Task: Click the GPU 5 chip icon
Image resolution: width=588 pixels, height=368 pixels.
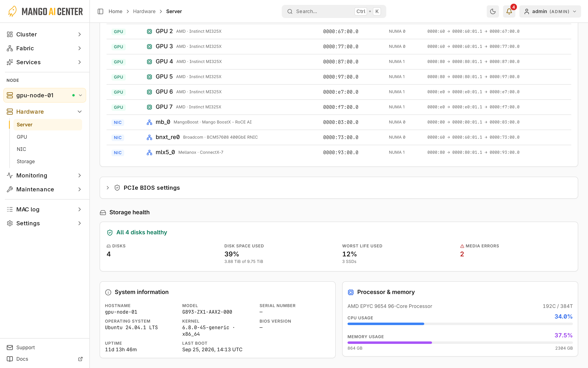Action: pyautogui.click(x=149, y=77)
